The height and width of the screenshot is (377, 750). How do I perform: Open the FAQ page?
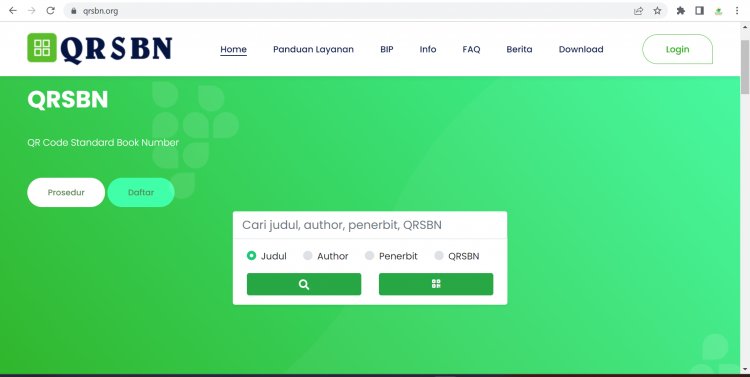pos(471,49)
